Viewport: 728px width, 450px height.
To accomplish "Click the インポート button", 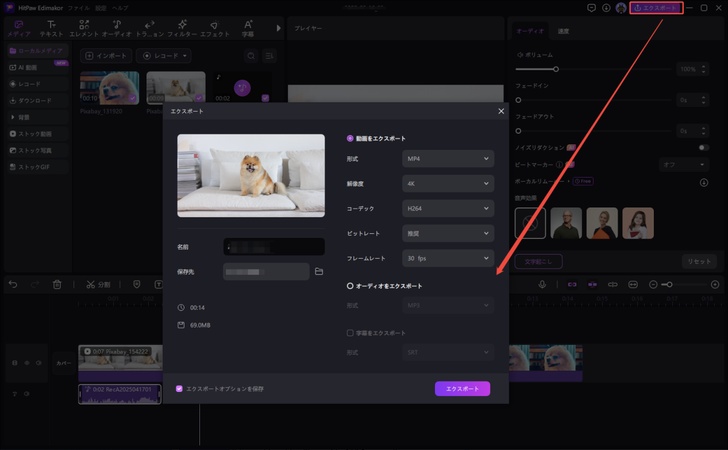I will pyautogui.click(x=106, y=56).
